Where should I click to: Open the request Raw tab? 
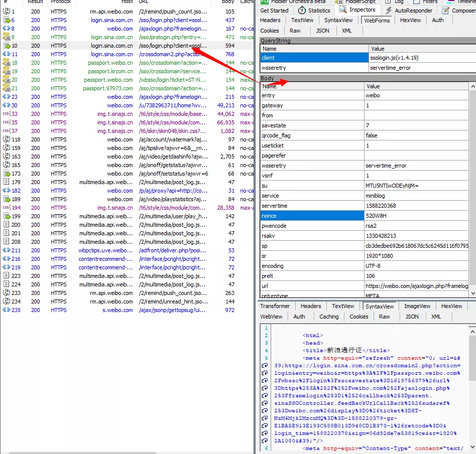pyautogui.click(x=295, y=31)
